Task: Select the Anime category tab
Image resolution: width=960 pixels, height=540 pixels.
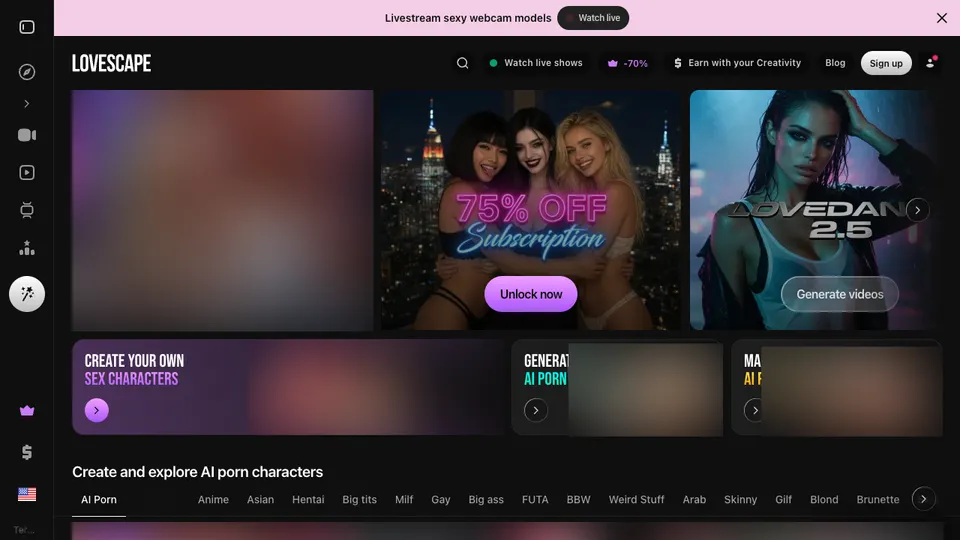Action: (213, 500)
